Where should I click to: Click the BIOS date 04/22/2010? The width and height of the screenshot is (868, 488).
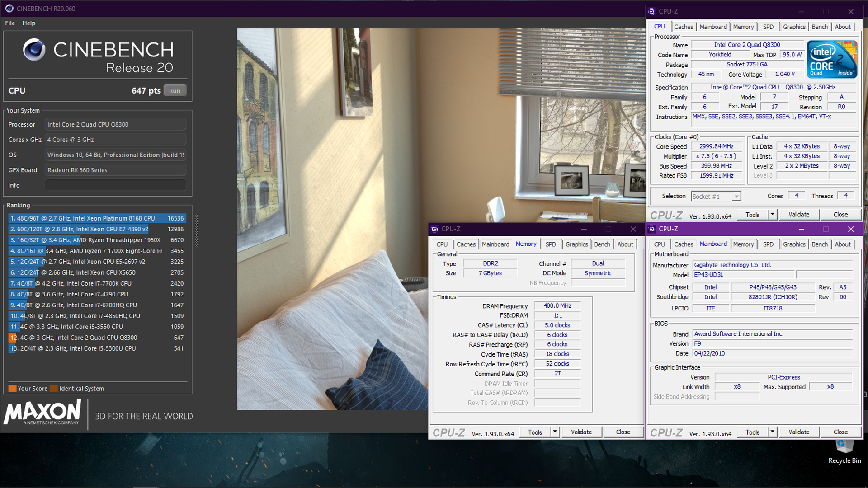772,353
